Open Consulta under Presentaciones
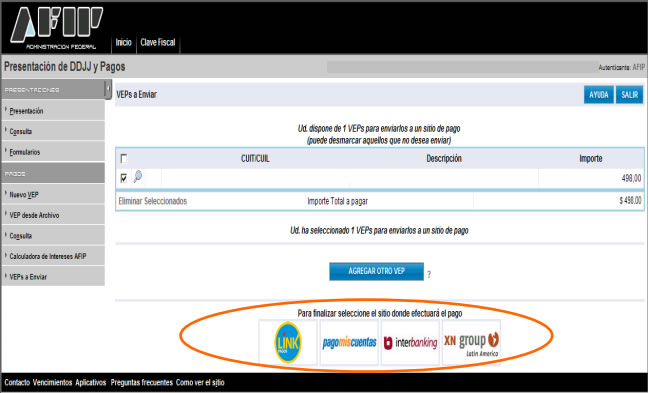This screenshot has width=648, height=393. [21, 132]
